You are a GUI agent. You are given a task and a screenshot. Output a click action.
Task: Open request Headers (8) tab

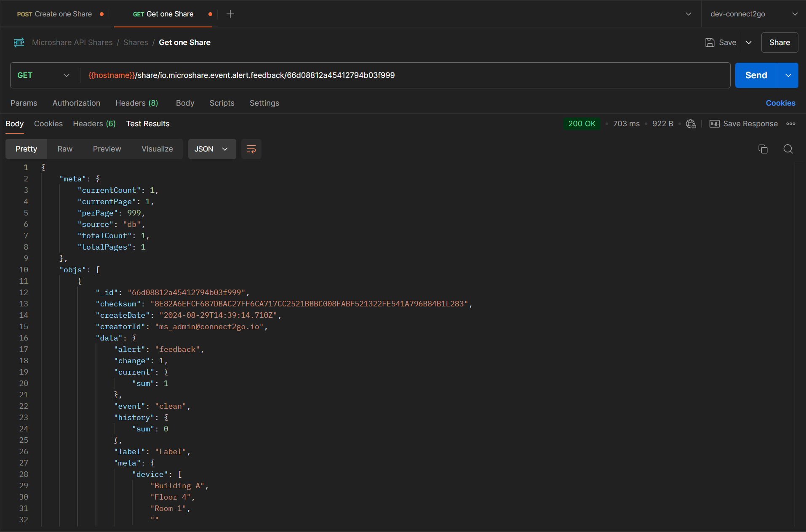tap(137, 103)
